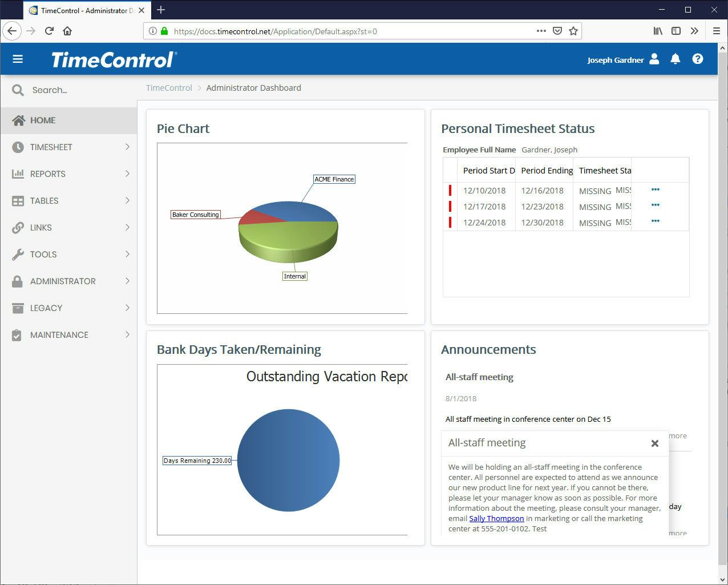The width and height of the screenshot is (728, 585).
Task: Toggle the sidebar with the hamburger icon
Action: (18, 59)
